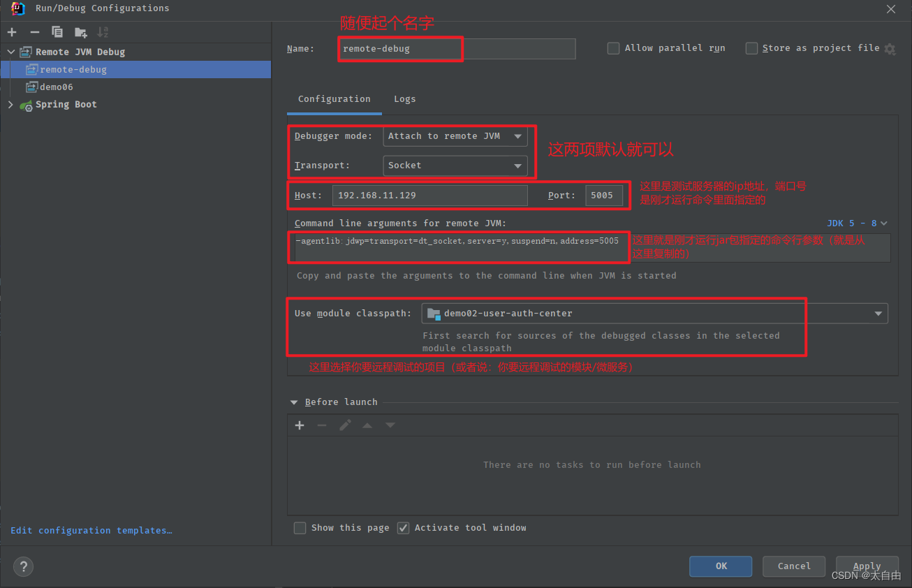The height and width of the screenshot is (588, 912).
Task: Click the OK button
Action: pyautogui.click(x=721, y=566)
